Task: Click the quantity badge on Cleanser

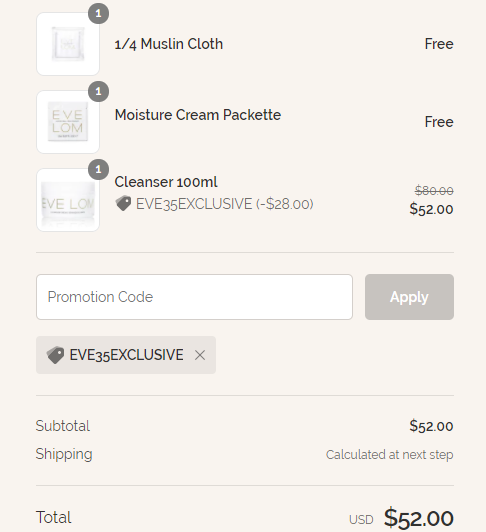Action: tap(98, 169)
